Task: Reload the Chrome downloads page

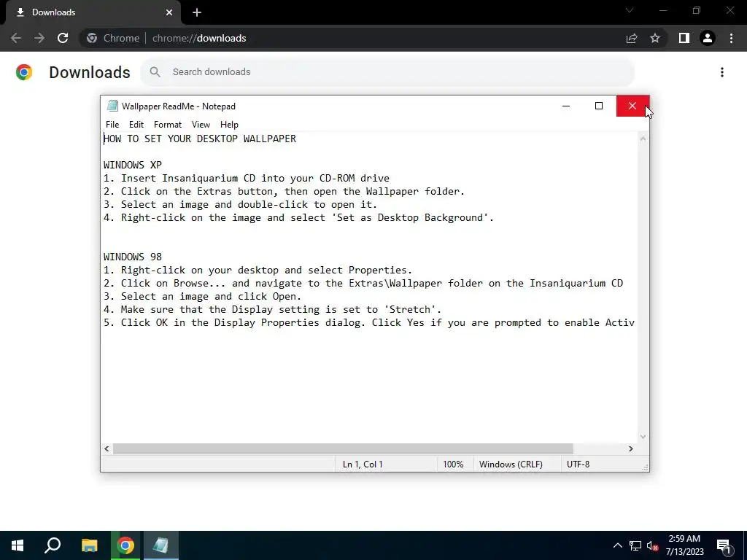Action: pos(63,38)
